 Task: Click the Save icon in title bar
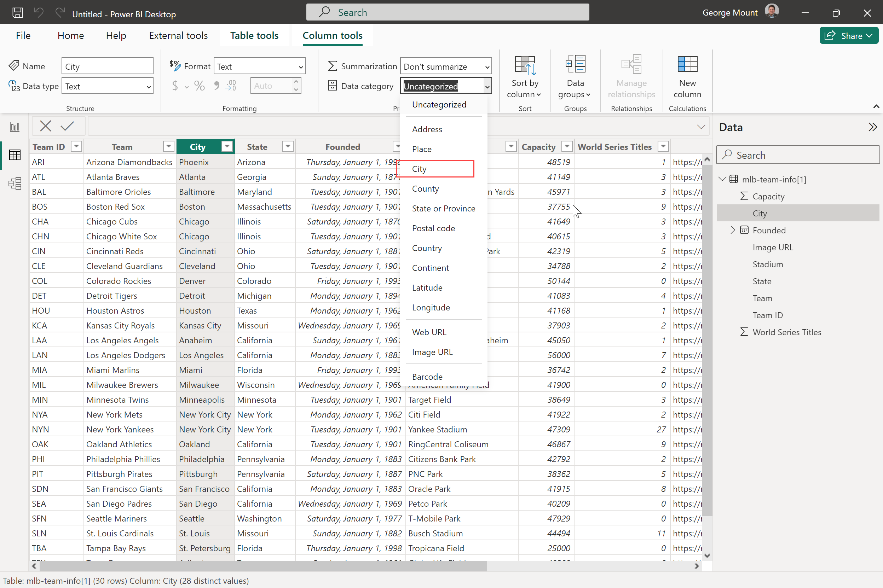[17, 13]
